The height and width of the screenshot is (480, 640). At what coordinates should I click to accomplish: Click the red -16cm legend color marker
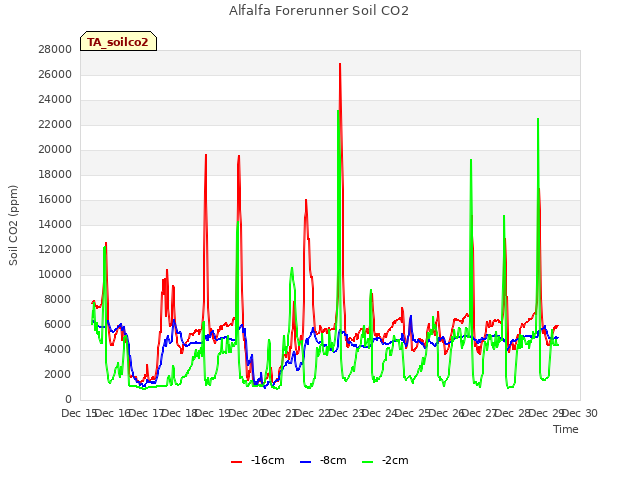236,462
